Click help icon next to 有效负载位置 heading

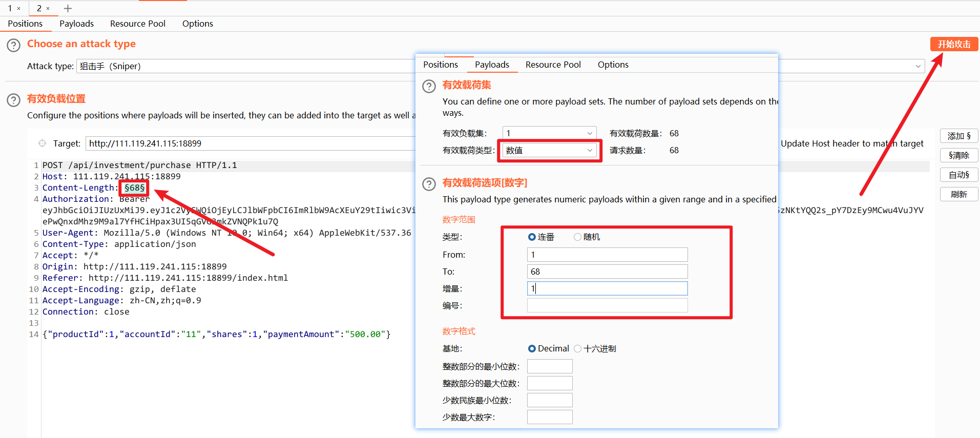[13, 100]
